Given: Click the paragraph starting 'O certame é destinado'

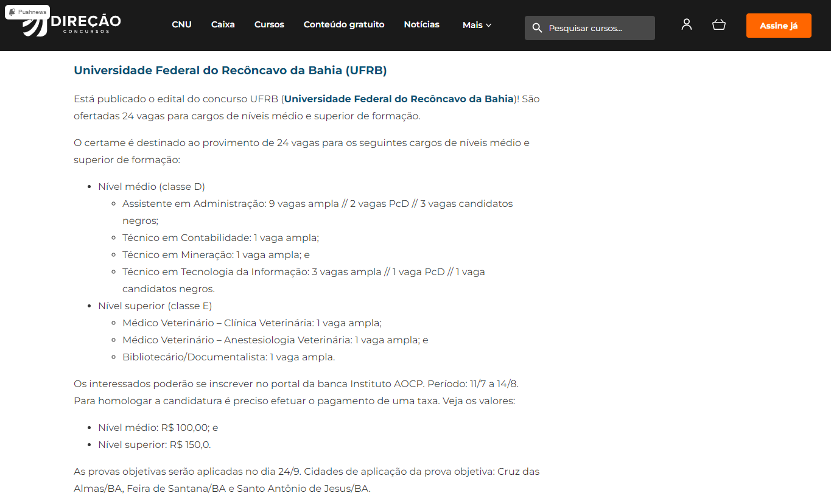Looking at the screenshot, I should pyautogui.click(x=301, y=151).
